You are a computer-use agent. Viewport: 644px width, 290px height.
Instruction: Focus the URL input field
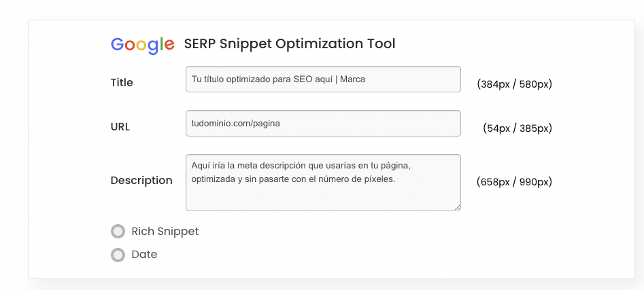pos(323,123)
